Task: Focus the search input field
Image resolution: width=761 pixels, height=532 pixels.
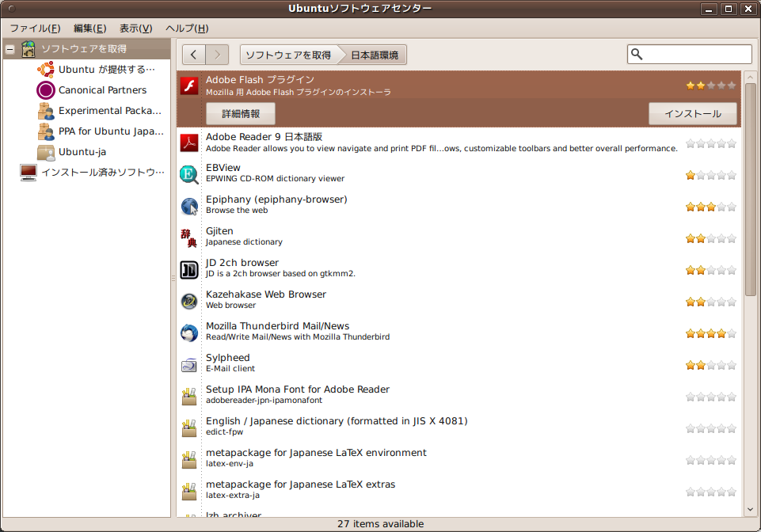Action: pyautogui.click(x=690, y=55)
